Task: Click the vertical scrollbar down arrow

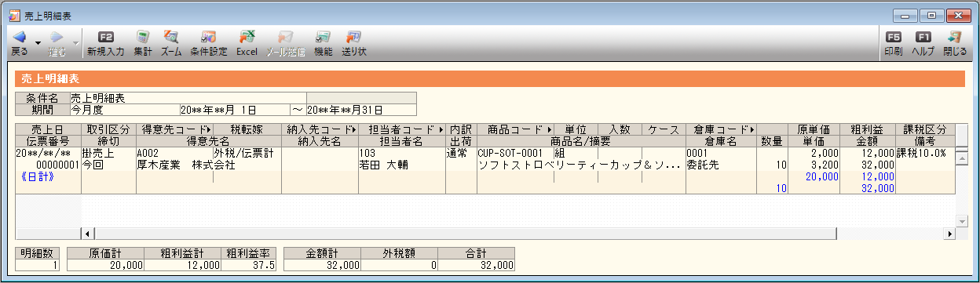Action: (961, 221)
